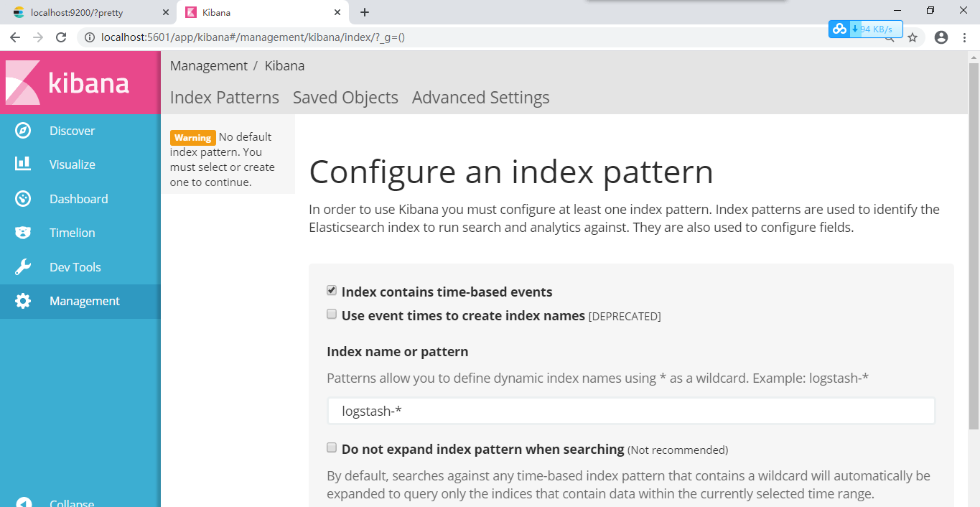Click the Kibana breadcrumb link

point(284,66)
